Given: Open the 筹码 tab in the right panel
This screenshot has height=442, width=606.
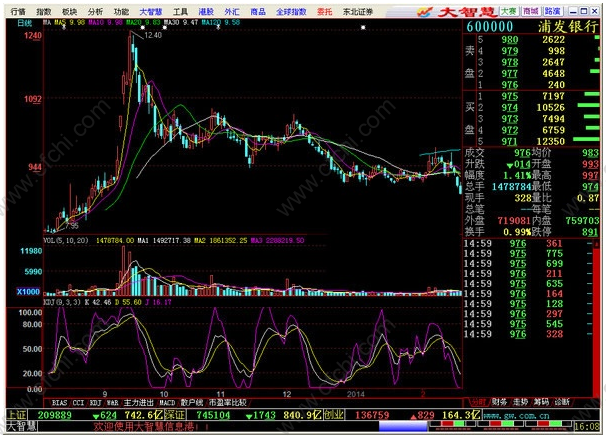Looking at the screenshot, I should coord(541,402).
